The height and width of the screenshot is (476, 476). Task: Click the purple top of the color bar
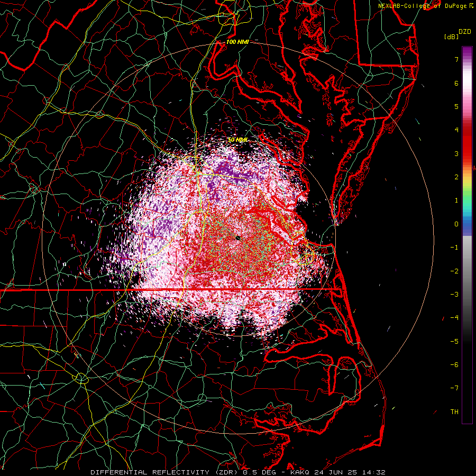467,52
